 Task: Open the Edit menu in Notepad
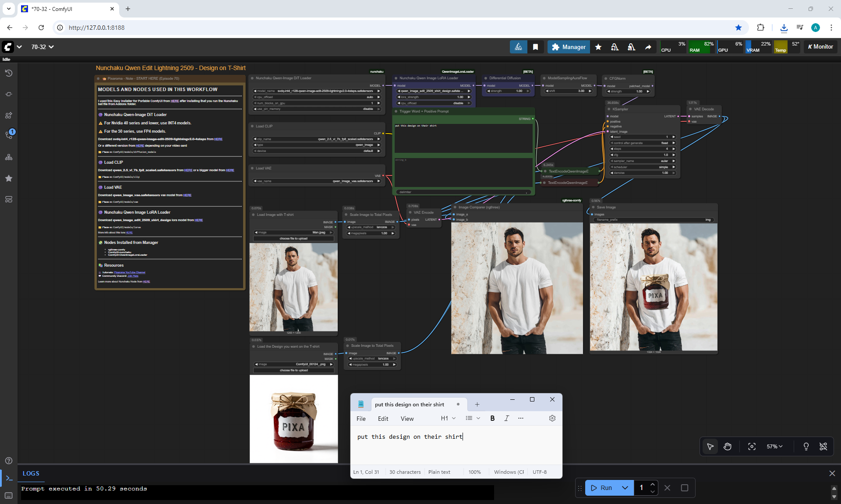coord(383,419)
